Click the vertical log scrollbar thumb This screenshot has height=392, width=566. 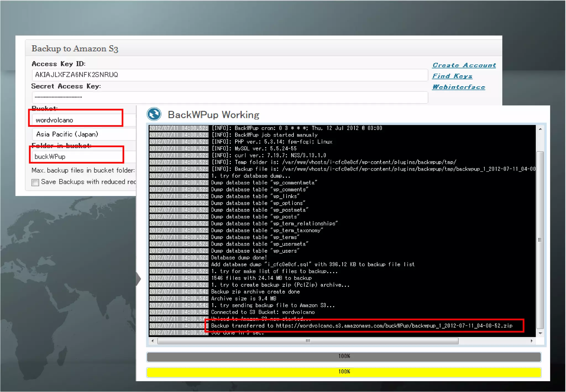coord(540,239)
